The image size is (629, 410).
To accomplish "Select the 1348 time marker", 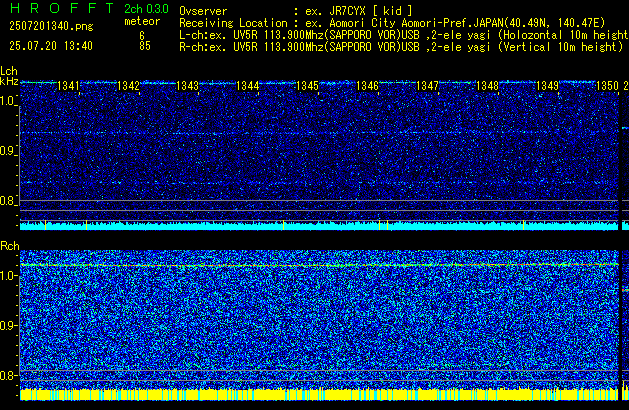I will click(x=487, y=86).
